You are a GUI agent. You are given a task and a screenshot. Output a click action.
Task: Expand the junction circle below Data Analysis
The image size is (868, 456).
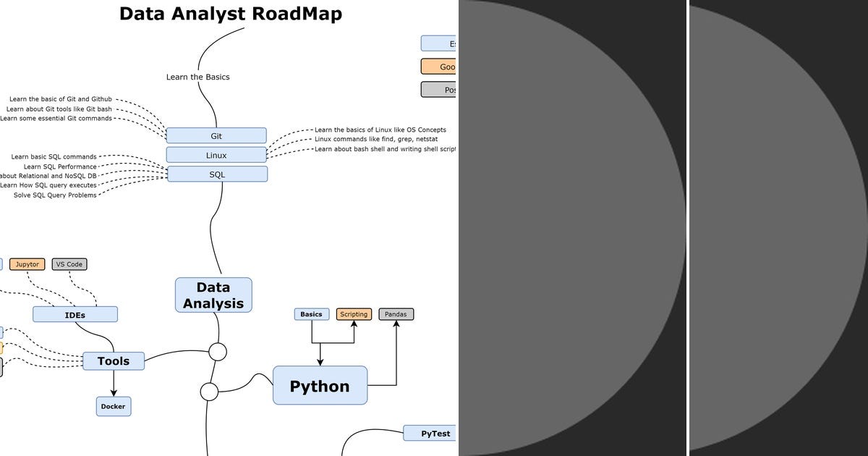tap(216, 352)
